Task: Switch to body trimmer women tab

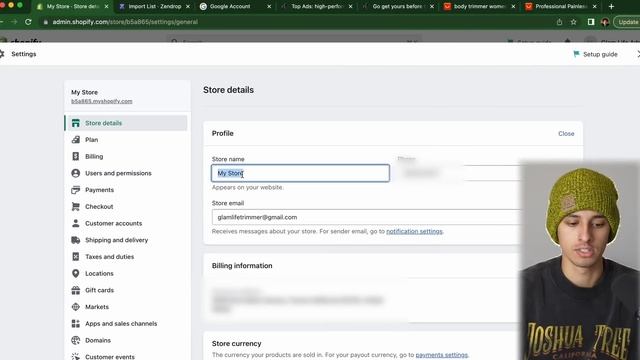Action: 479,7
